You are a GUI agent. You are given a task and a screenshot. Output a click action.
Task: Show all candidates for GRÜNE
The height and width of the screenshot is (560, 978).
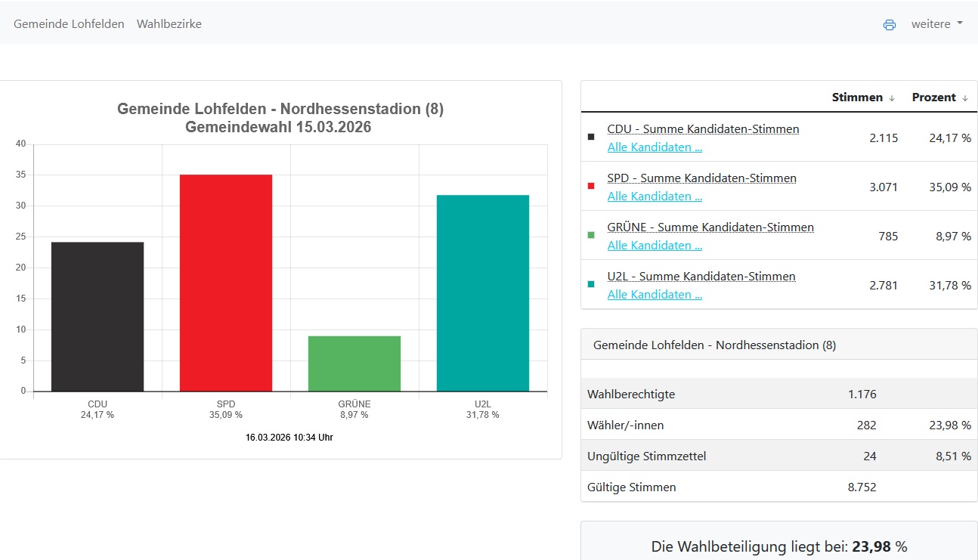(655, 246)
